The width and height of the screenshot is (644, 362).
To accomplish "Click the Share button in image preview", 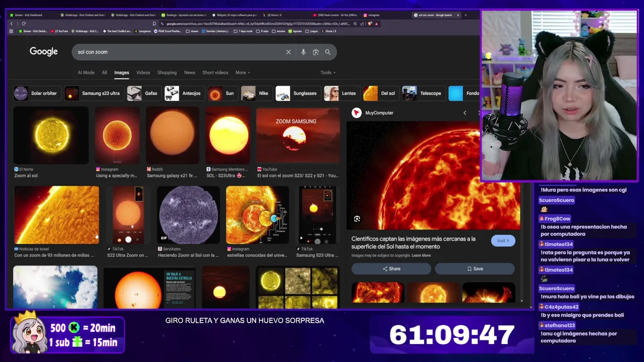I will (391, 269).
